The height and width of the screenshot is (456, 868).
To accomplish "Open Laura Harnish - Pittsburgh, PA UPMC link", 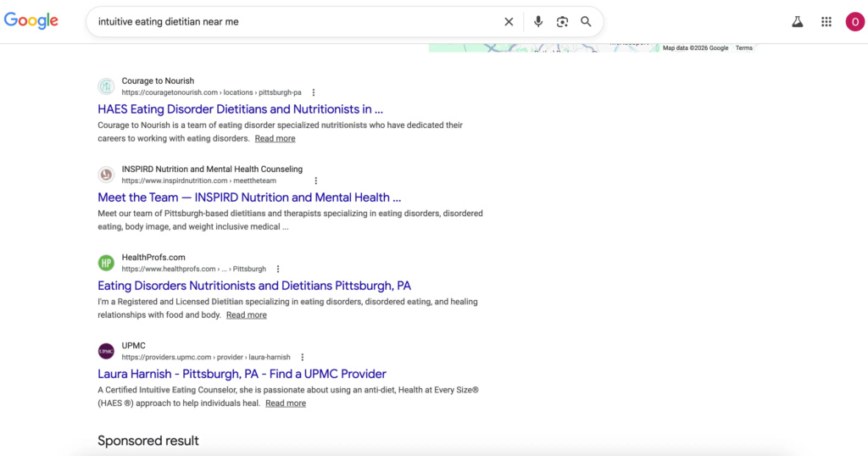I will 242,374.
